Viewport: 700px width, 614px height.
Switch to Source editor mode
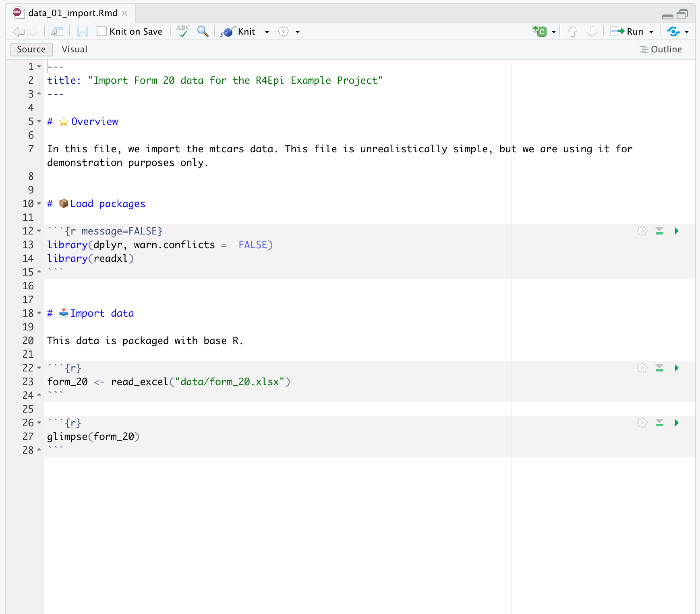(x=31, y=49)
